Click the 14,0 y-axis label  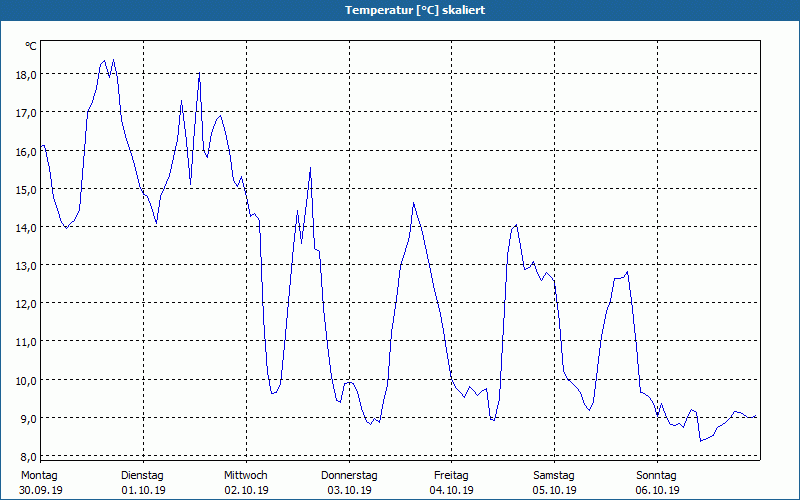(27, 228)
